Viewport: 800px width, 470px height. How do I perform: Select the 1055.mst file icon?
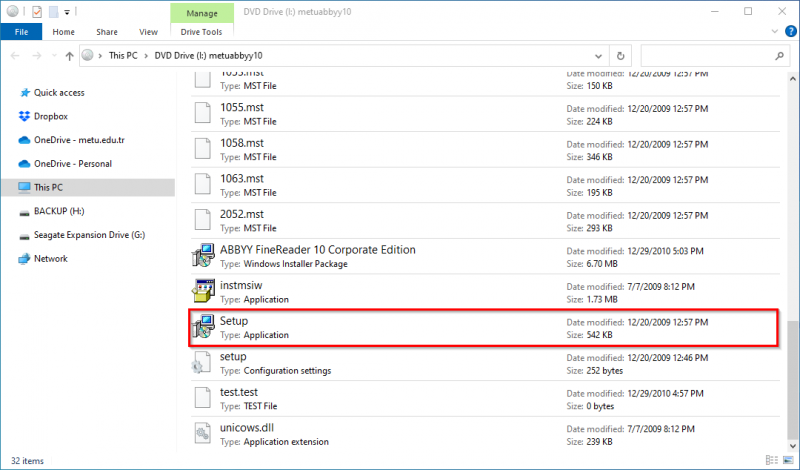click(x=203, y=113)
